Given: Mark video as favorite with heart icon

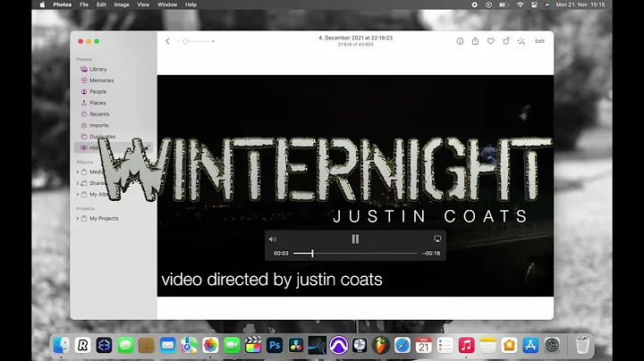Looking at the screenshot, I should (x=491, y=41).
